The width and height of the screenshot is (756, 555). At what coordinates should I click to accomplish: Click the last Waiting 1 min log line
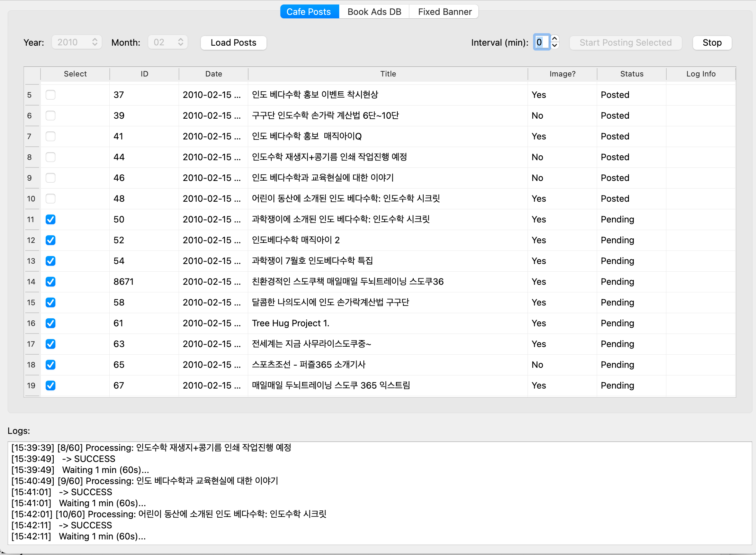click(102, 536)
